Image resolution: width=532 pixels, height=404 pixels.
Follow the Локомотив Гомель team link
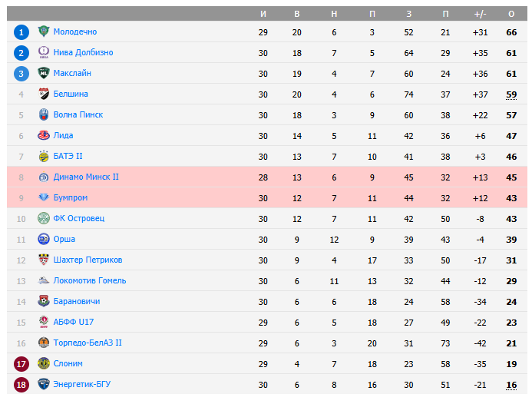(x=90, y=280)
